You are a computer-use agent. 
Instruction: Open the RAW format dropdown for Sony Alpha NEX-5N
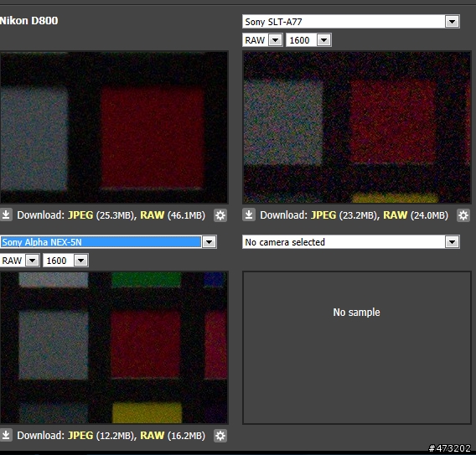coord(20,261)
